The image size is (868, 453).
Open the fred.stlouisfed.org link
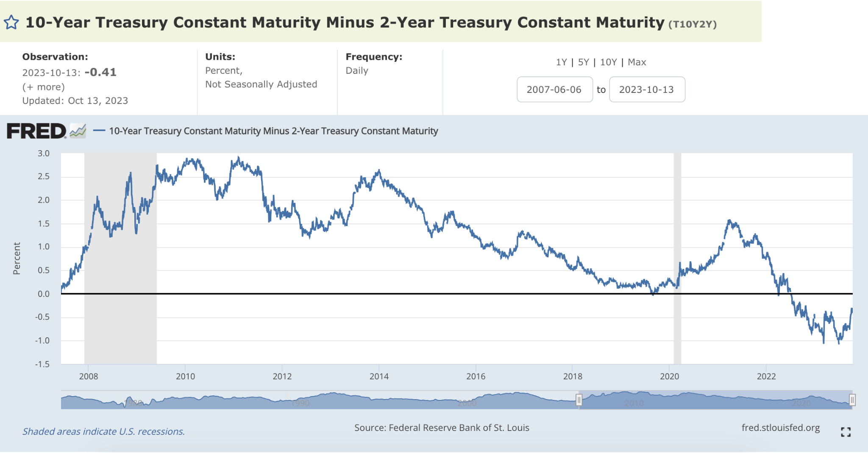pyautogui.click(x=781, y=428)
